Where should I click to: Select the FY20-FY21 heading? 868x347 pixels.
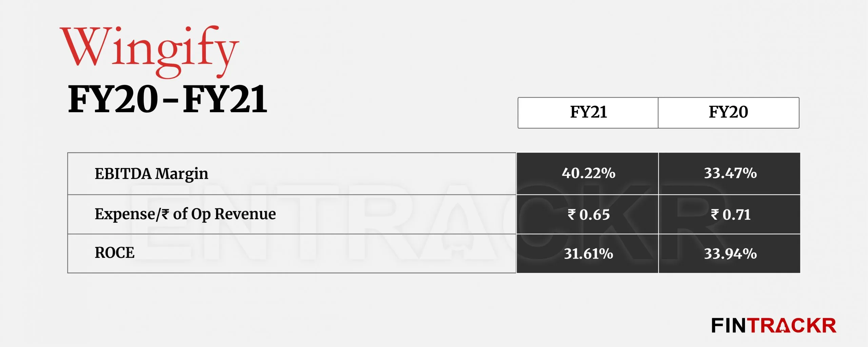(x=168, y=99)
